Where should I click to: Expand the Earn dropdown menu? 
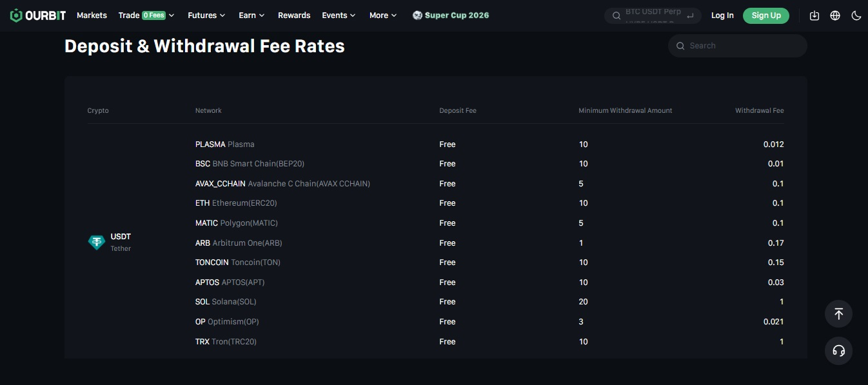click(x=252, y=15)
